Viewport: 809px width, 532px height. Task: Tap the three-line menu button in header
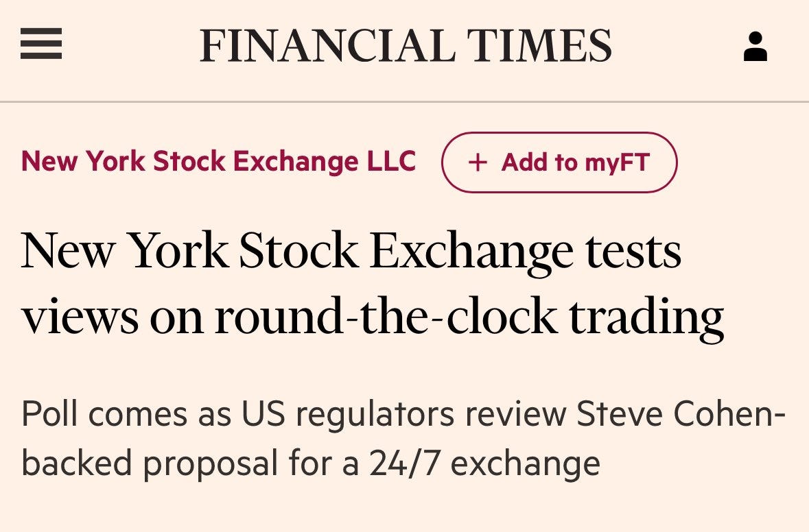click(41, 45)
